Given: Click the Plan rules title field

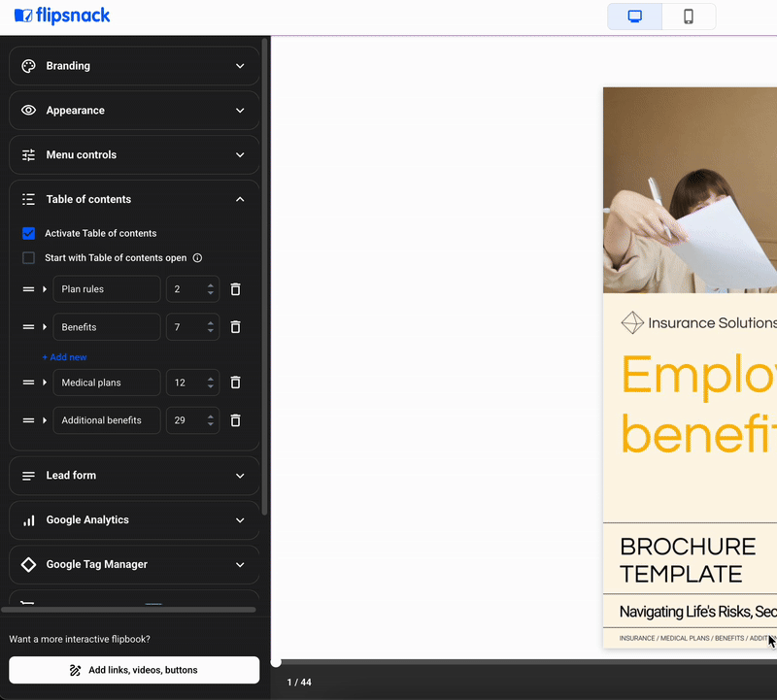Looking at the screenshot, I should [107, 288].
